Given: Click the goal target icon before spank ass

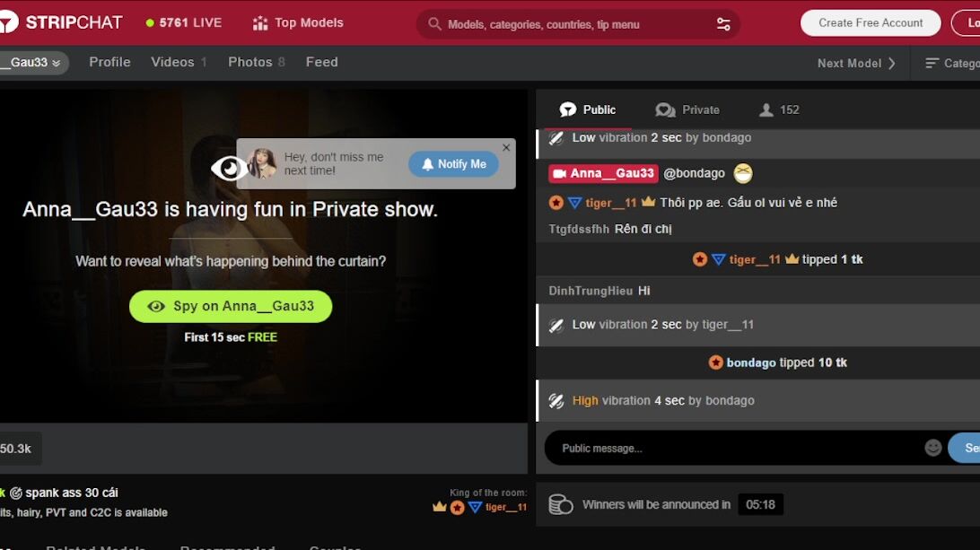Looking at the screenshot, I should tap(16, 493).
